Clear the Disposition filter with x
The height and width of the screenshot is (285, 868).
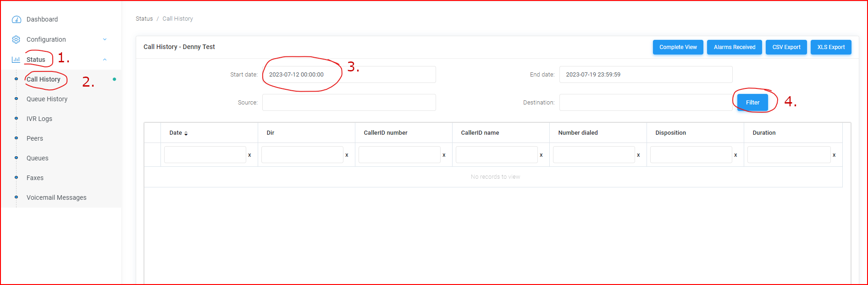[735, 155]
